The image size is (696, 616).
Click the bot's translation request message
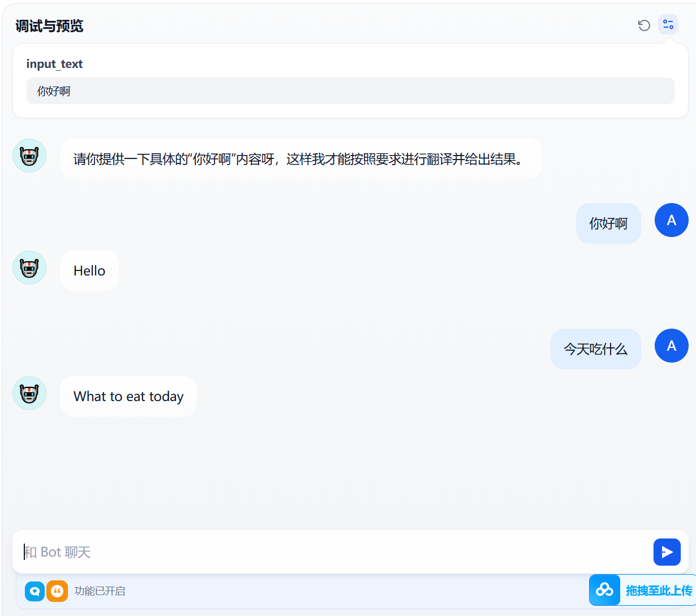(x=302, y=159)
